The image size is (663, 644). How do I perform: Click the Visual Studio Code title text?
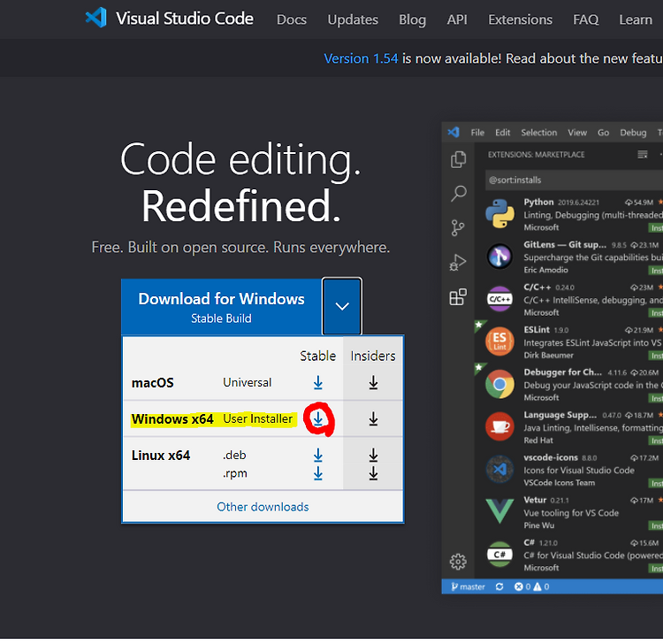[185, 19]
